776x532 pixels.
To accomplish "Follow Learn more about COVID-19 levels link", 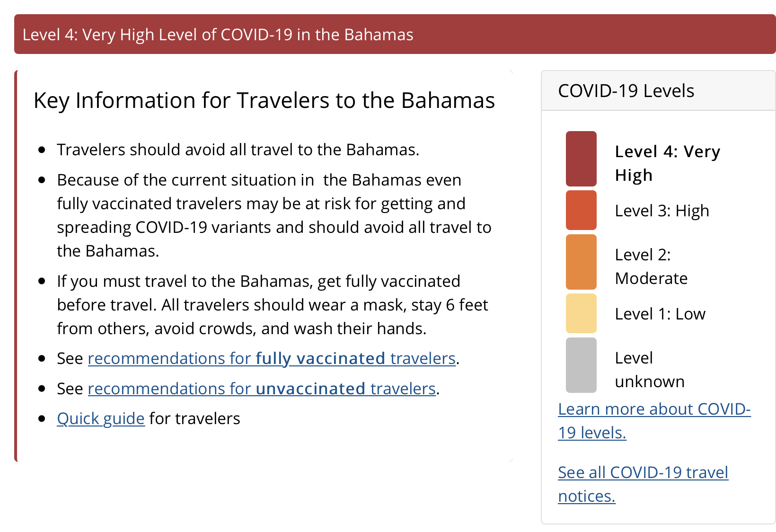I will [654, 410].
